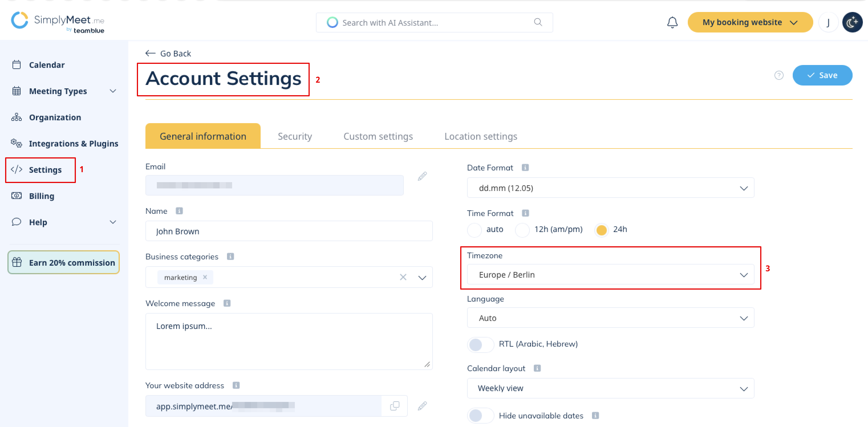Viewport: 868px width, 427px height.
Task: Edit email with pencil icon
Action: 422,176
